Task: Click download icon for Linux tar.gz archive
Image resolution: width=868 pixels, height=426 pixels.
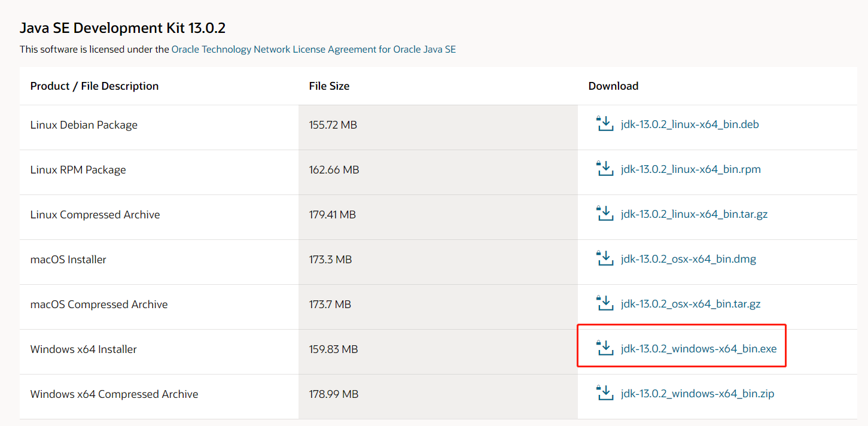Action: point(605,214)
